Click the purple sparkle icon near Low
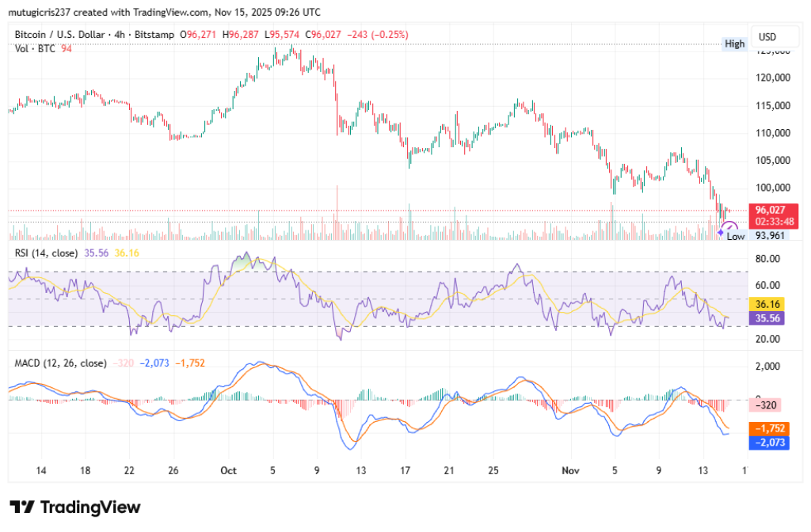 [720, 232]
